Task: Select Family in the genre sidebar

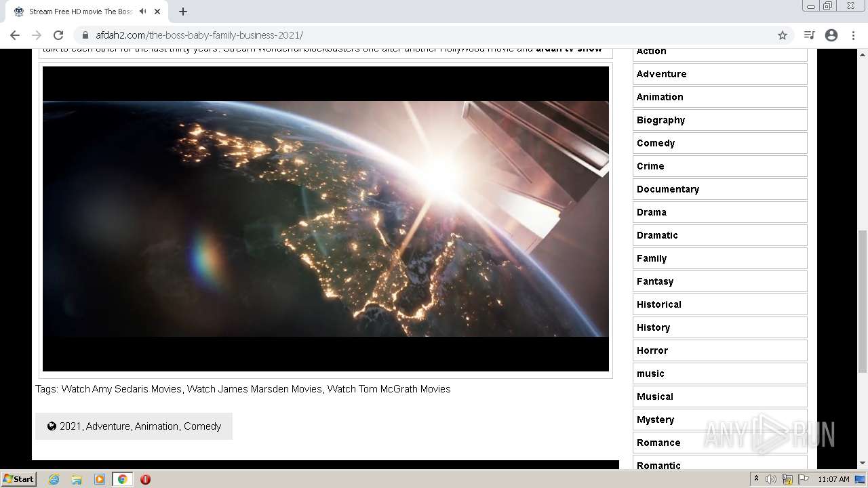Action: 719,258
